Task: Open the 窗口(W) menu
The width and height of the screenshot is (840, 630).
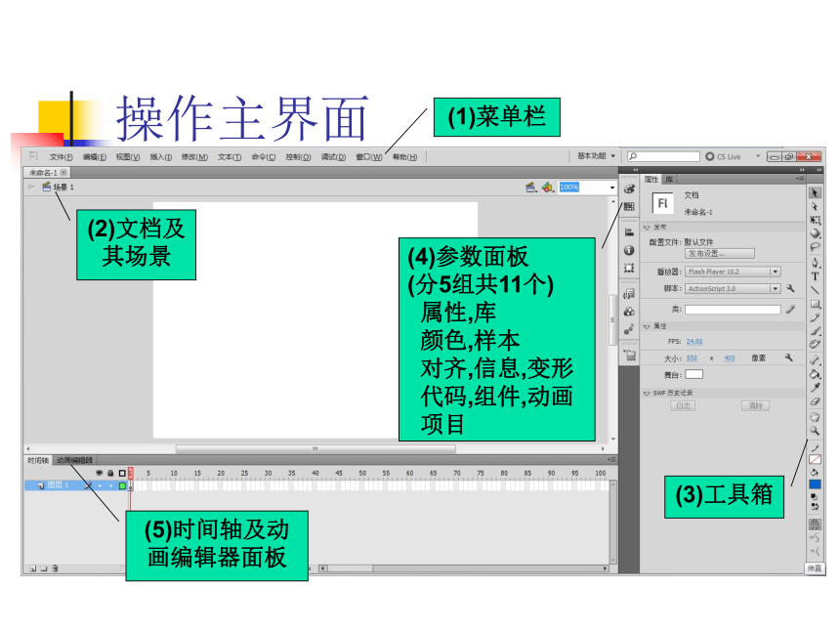Action: (x=369, y=157)
